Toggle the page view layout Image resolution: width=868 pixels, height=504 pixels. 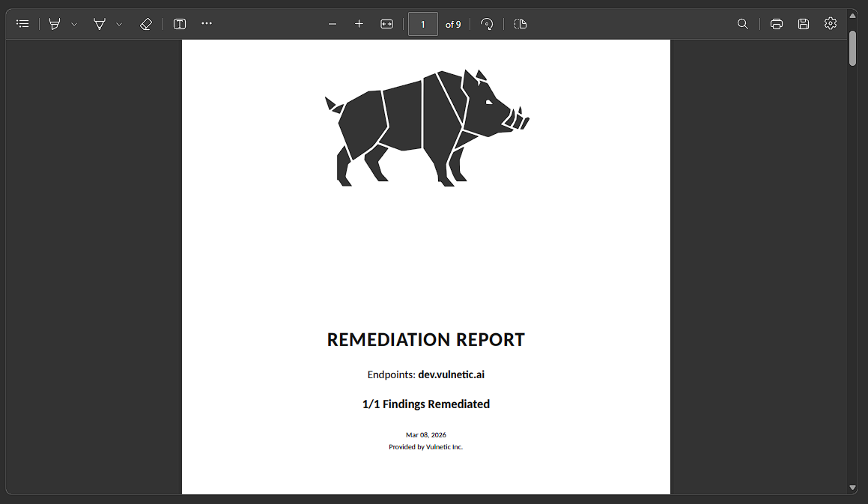click(521, 24)
